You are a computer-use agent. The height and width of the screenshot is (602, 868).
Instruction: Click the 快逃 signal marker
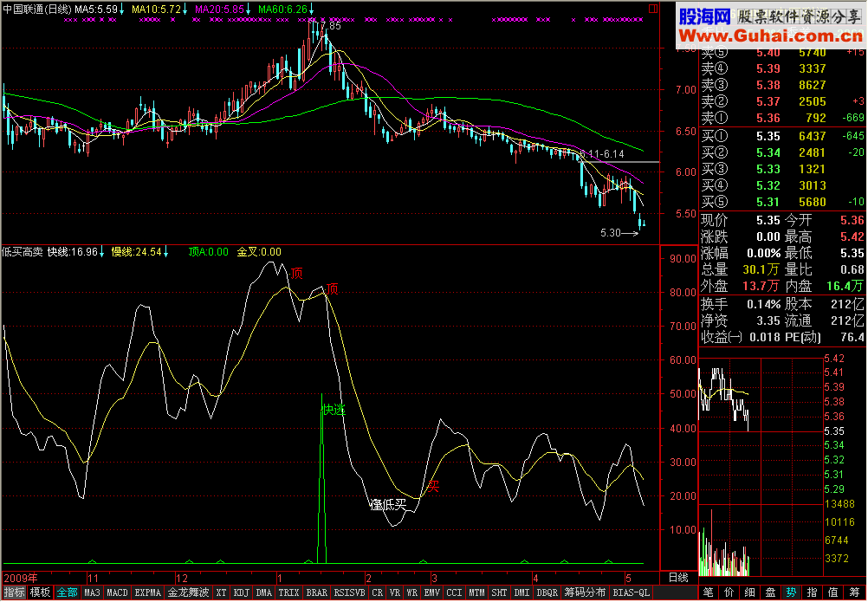tap(334, 410)
